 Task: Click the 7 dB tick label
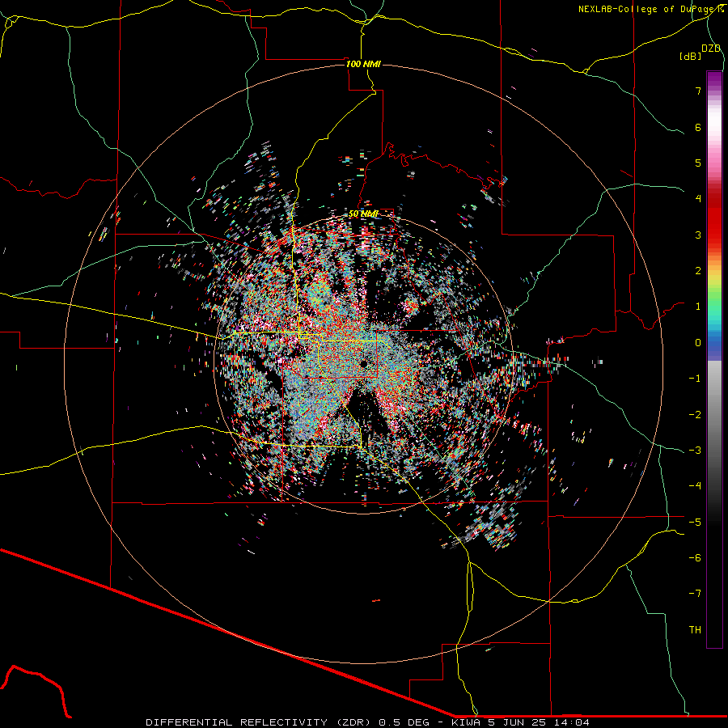pyautogui.click(x=698, y=91)
